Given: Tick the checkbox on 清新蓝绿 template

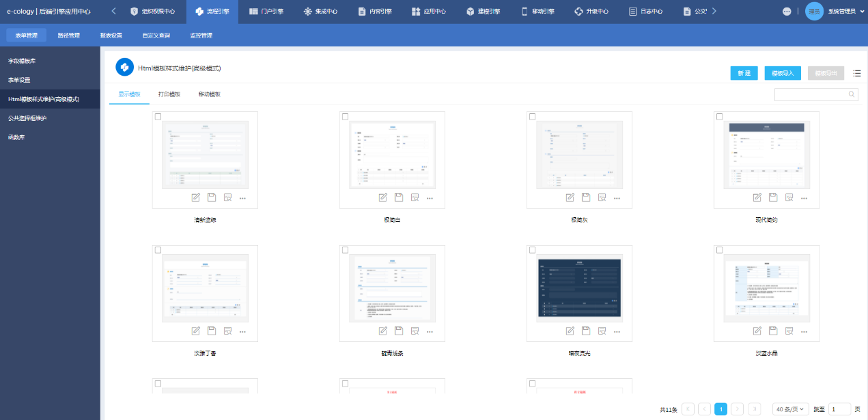Looking at the screenshot, I should (x=158, y=117).
